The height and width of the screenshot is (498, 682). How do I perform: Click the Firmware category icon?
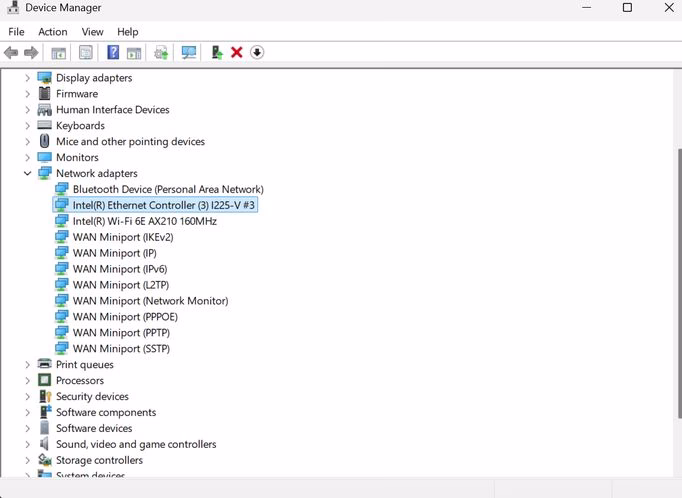(44, 94)
